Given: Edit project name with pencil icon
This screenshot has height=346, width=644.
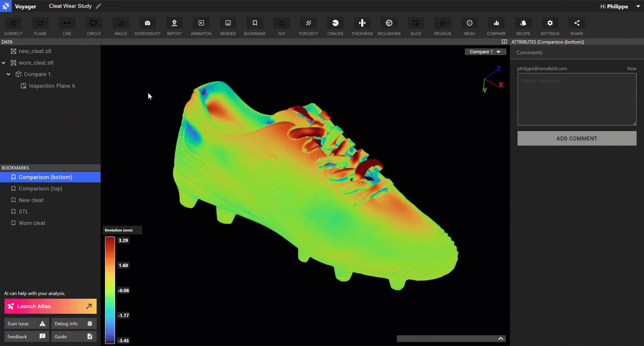Looking at the screenshot, I should (x=98, y=6).
